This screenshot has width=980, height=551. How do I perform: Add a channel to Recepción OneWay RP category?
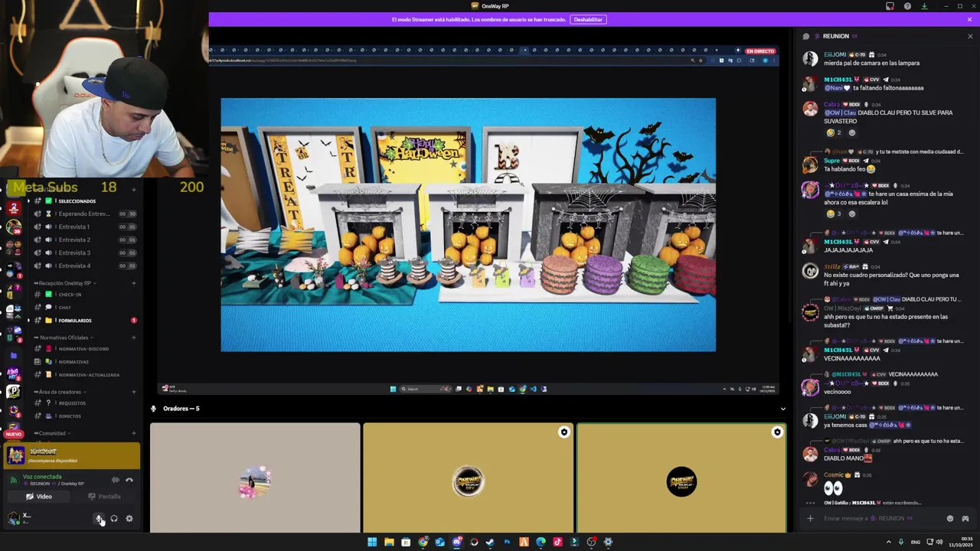[x=134, y=283]
